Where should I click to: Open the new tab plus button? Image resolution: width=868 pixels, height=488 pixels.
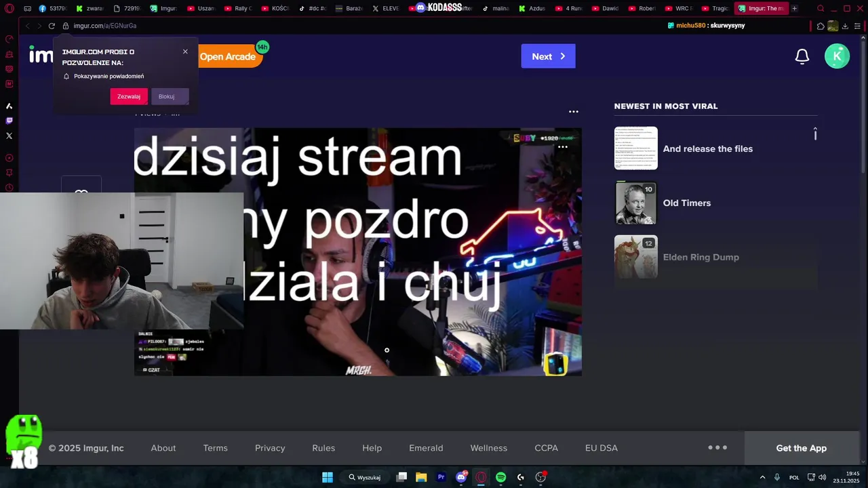click(x=794, y=9)
